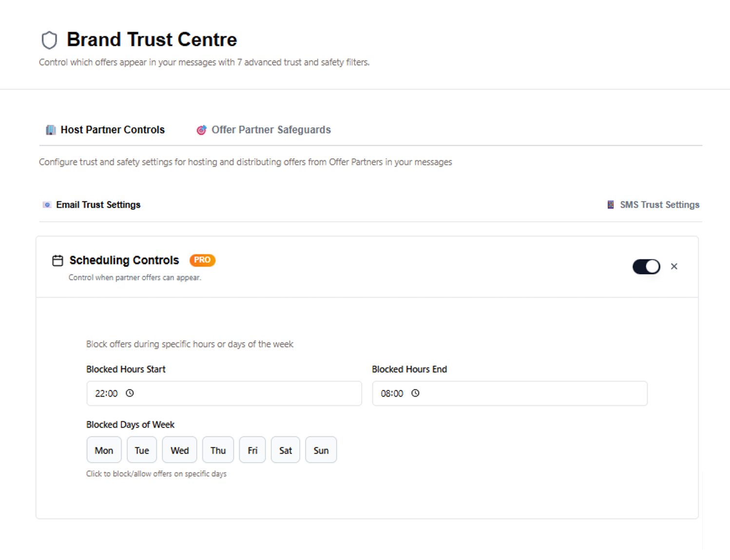Click the Host Partner Controls building icon
730x560 pixels.
(x=51, y=130)
